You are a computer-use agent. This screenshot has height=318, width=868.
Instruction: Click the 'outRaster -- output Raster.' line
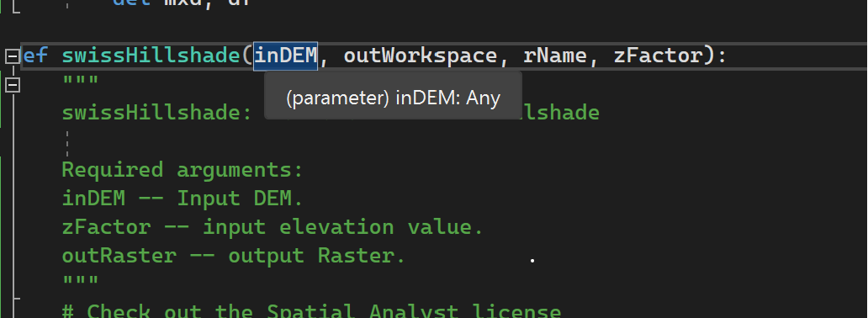(x=234, y=257)
